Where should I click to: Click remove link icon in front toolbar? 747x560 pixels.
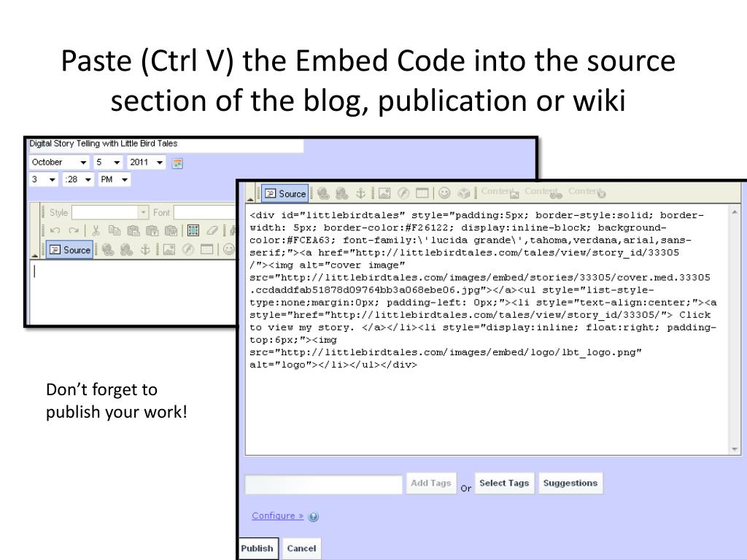pos(341,192)
